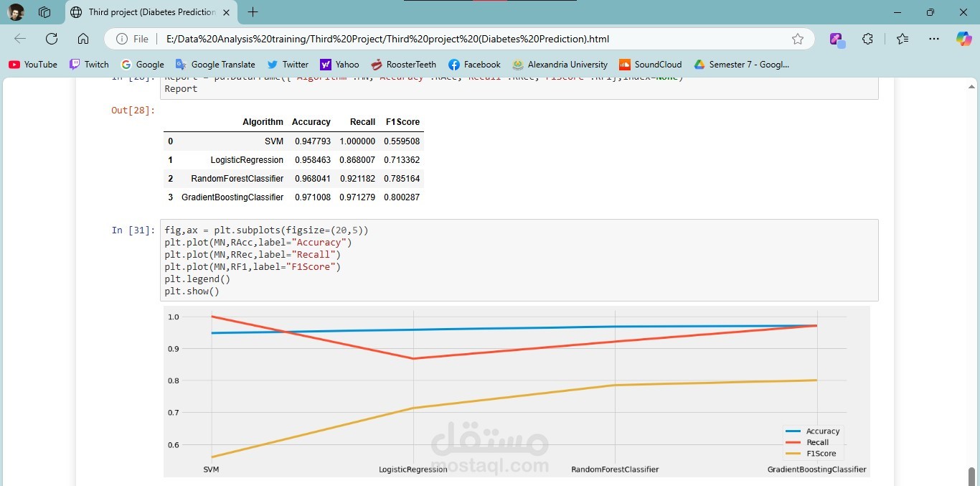Open browser Settings and more menu

tap(933, 39)
